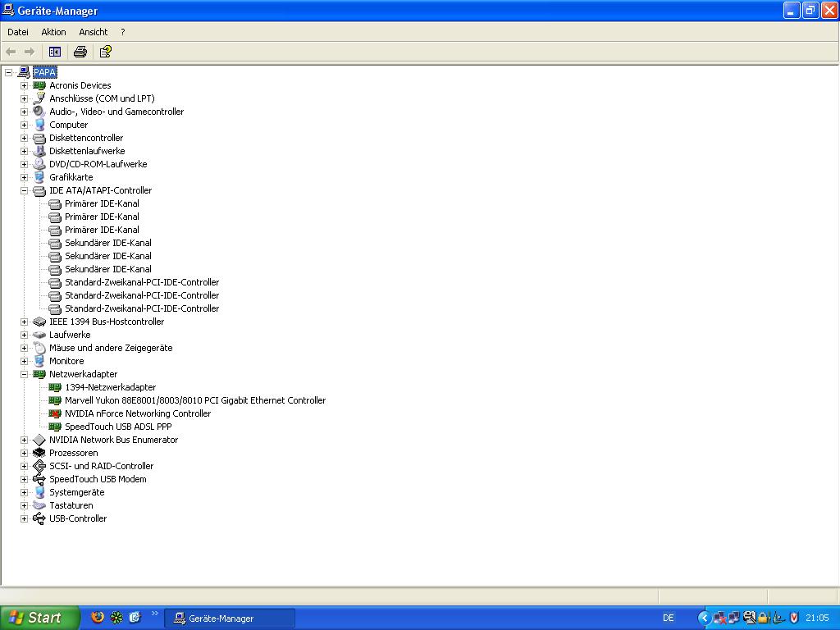Select the Netzwerkadapter category label
Screen dimensions: 840x630
83,374
